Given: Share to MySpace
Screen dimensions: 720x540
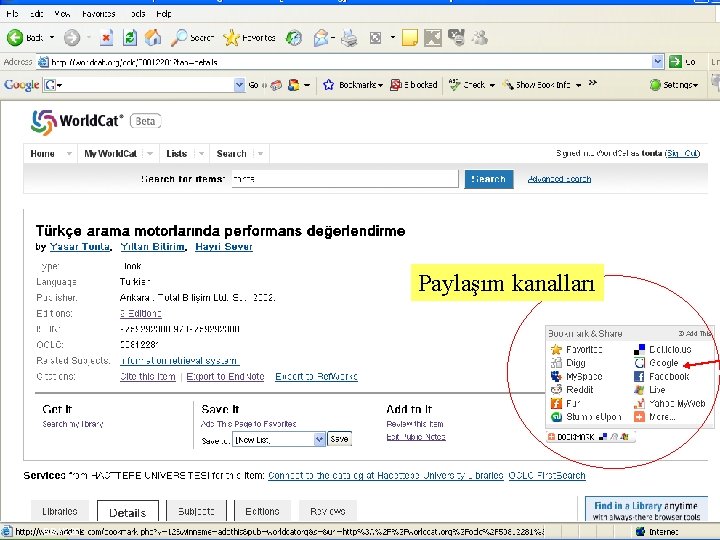Looking at the screenshot, I should 576,377.
